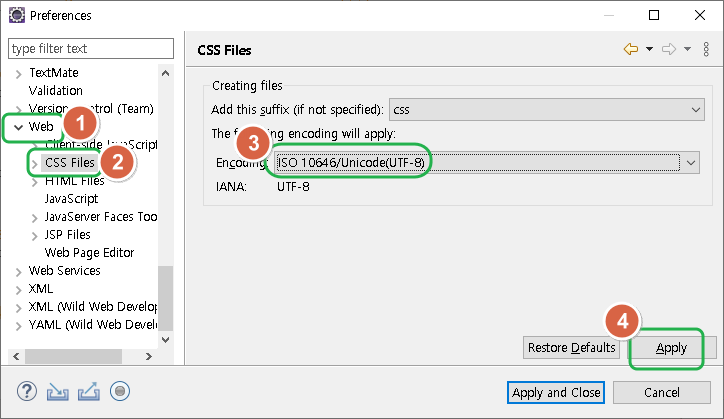724x419 pixels.
Task: Click the tree's scroll down arrow
Action: pos(166,340)
